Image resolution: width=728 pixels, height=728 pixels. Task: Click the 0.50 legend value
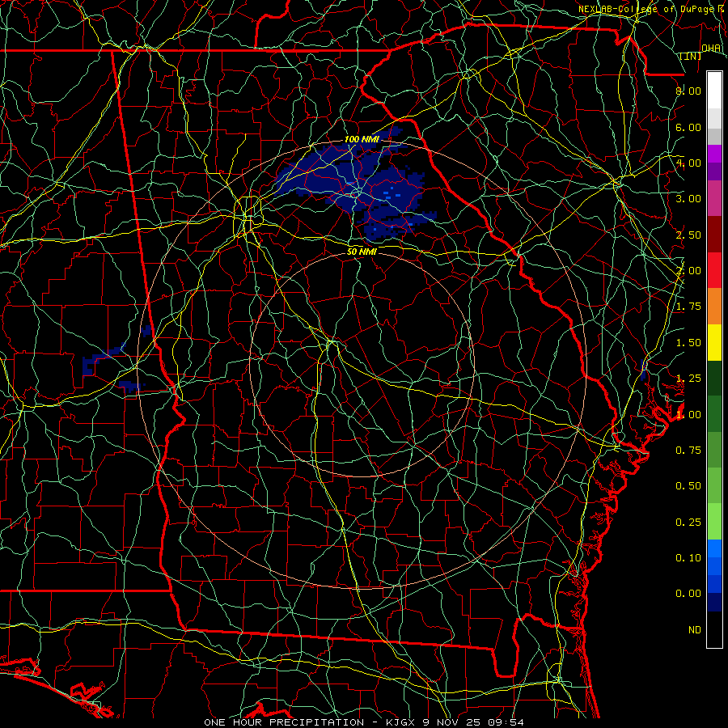(688, 486)
